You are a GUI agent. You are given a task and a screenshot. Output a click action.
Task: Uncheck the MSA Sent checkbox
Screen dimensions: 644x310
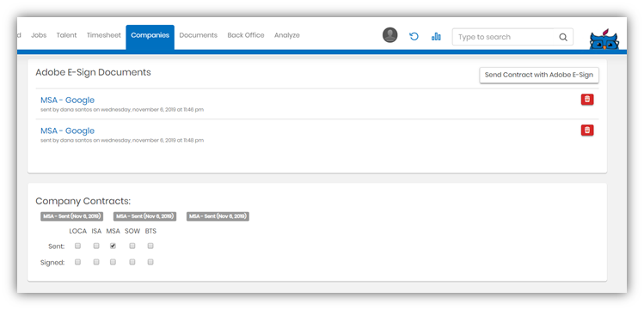(x=113, y=246)
